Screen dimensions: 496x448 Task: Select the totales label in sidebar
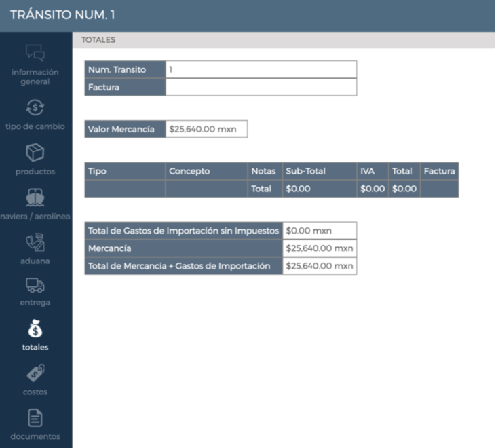pos(35,347)
